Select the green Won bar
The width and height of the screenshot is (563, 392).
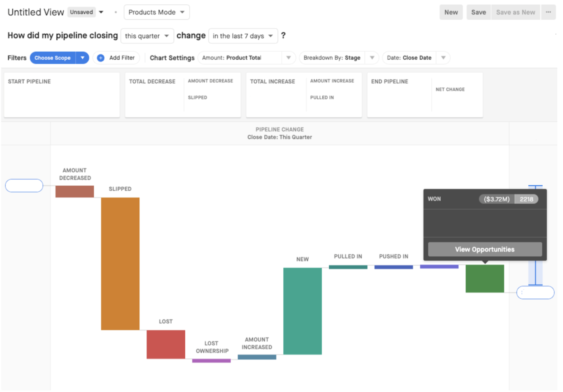(x=485, y=278)
